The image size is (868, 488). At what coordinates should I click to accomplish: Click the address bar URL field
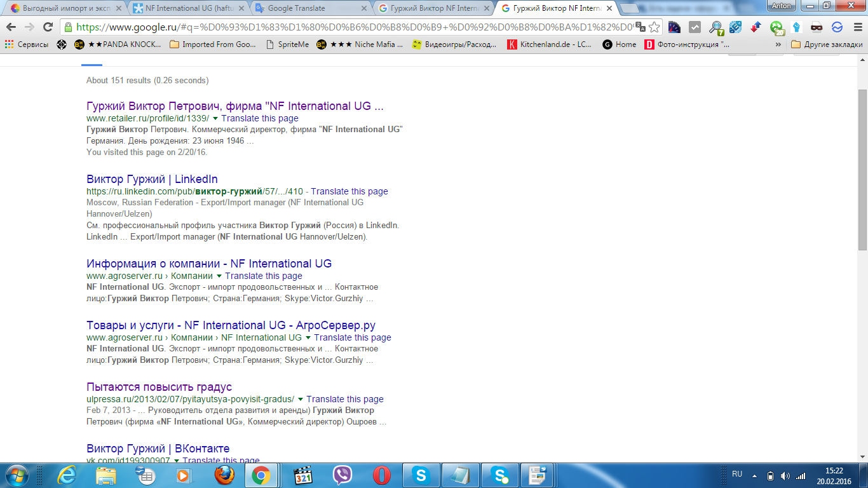(x=355, y=27)
